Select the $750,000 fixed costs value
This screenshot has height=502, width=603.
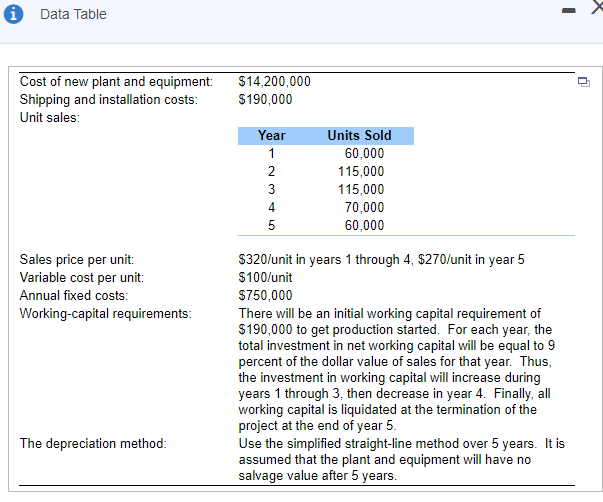point(265,295)
